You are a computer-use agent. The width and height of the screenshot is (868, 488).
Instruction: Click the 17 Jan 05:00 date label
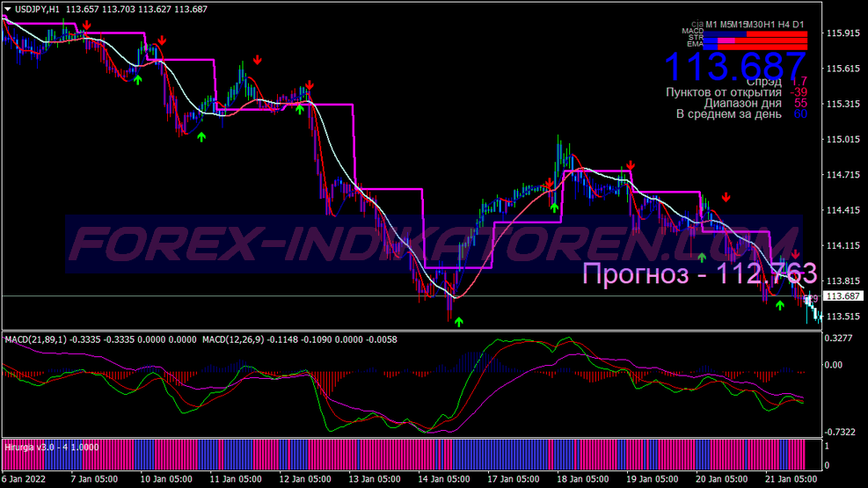[x=514, y=479]
